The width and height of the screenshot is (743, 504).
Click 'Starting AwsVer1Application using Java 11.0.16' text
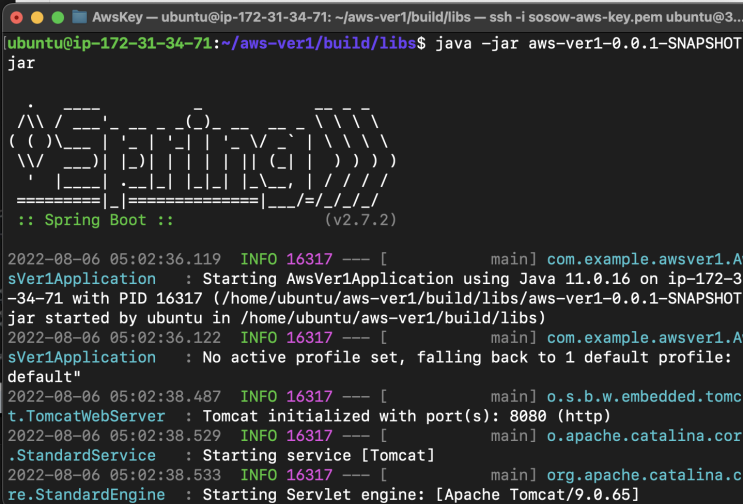tap(416, 279)
